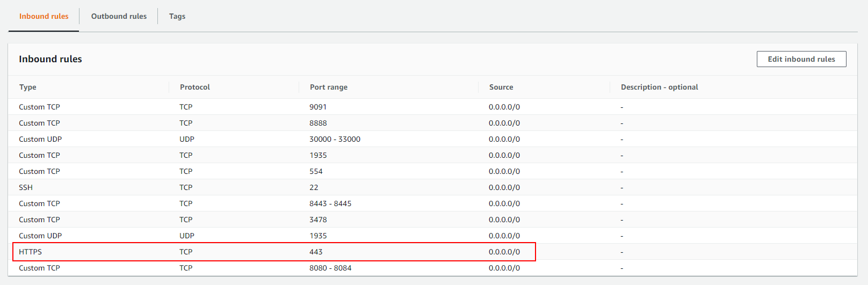Screen dimensions: 868x285
Task: Click the Source column header
Action: (x=501, y=87)
